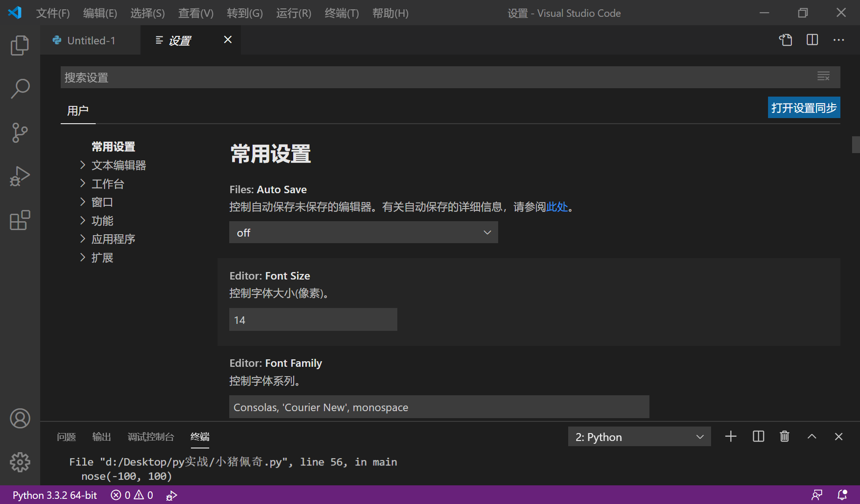Change the Auto Save dropdown from off
The width and height of the screenshot is (860, 504).
(363, 232)
